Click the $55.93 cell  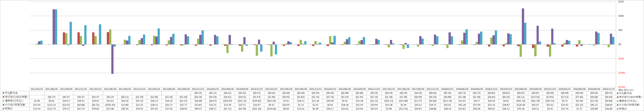154,109
